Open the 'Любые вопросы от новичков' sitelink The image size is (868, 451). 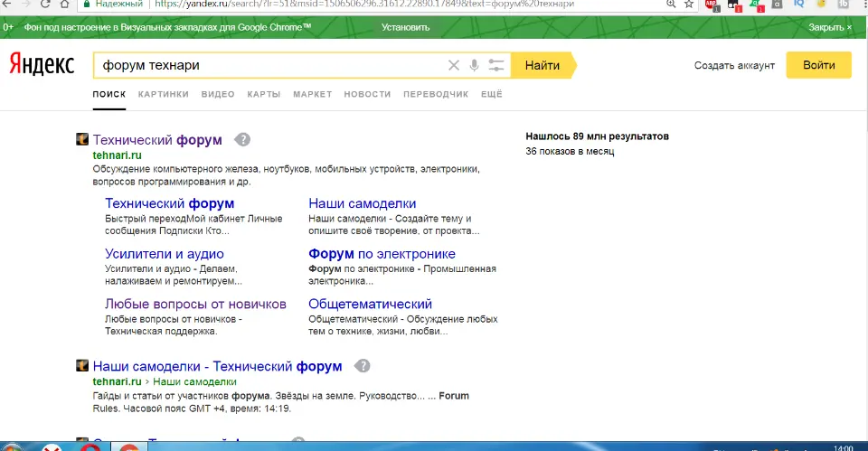(x=195, y=304)
